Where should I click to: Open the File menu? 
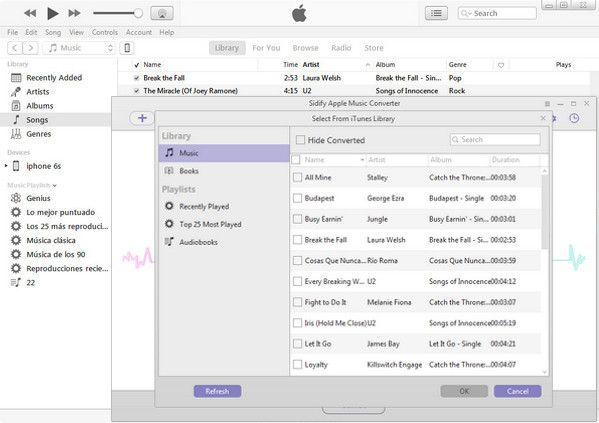coord(13,32)
